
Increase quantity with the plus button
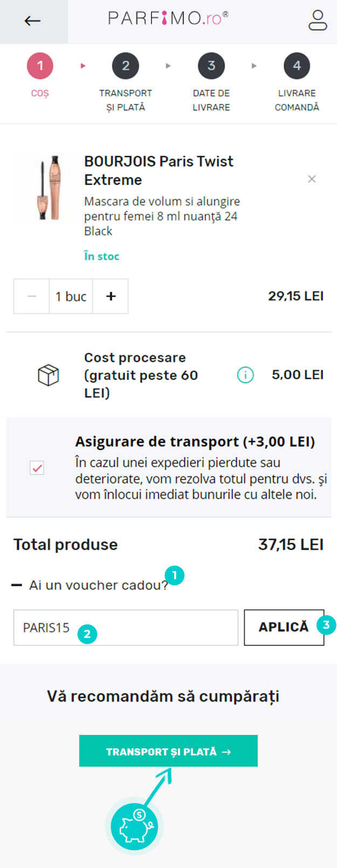coord(111,296)
